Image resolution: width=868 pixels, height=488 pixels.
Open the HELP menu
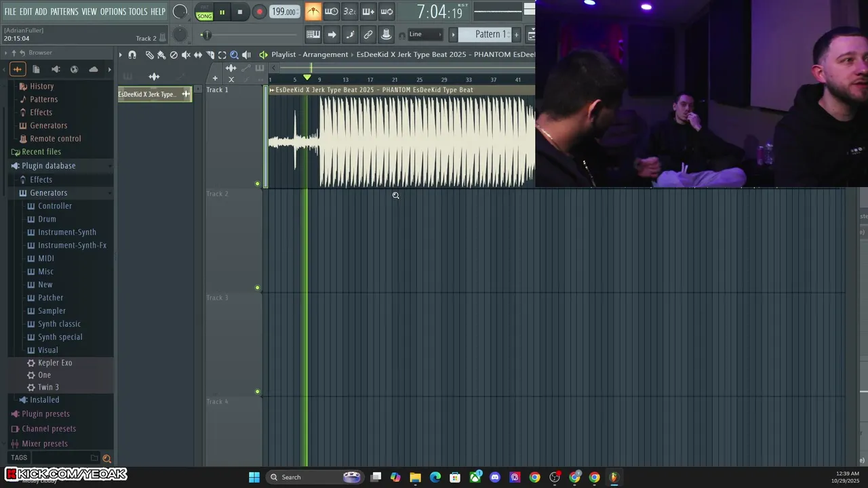(158, 12)
